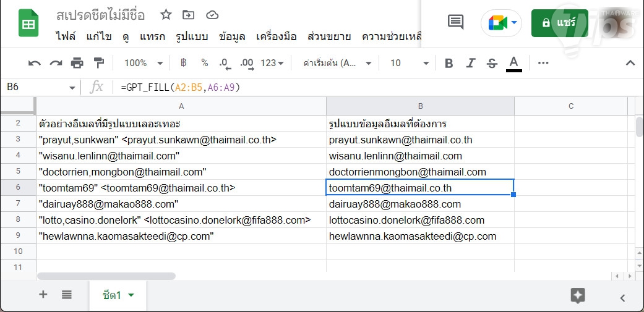The width and height of the screenshot is (644, 312).
Task: Select column C header
Action: (571, 106)
